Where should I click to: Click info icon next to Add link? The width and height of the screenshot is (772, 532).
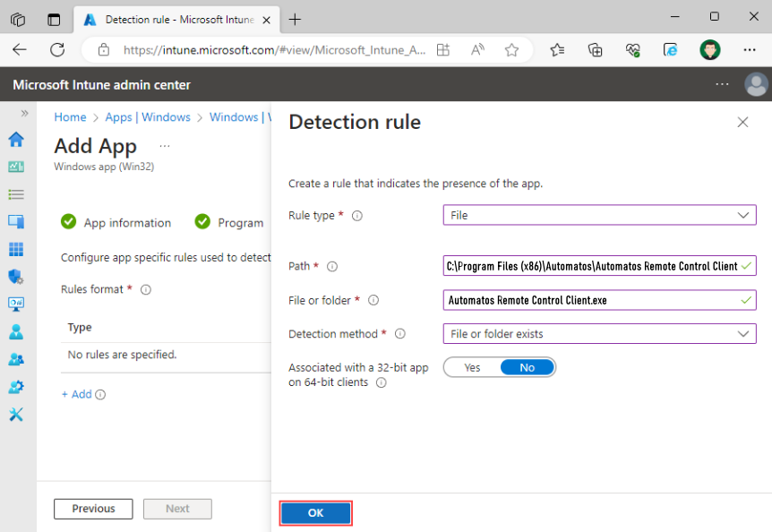[x=100, y=395]
